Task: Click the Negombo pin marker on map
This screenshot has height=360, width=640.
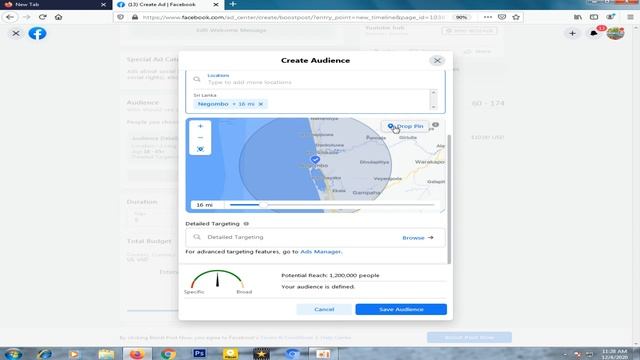Action: tap(315, 160)
